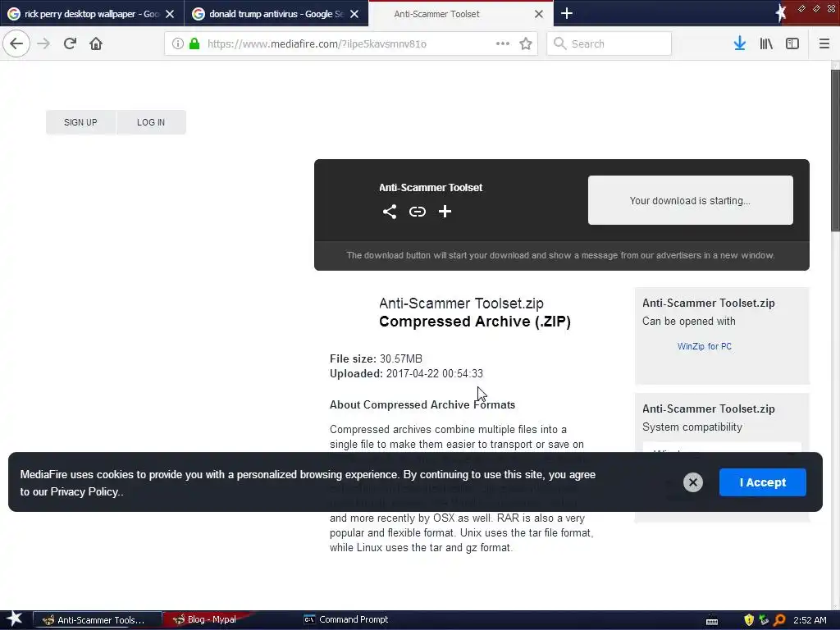Open the browser hamburger menu

[x=824, y=44]
